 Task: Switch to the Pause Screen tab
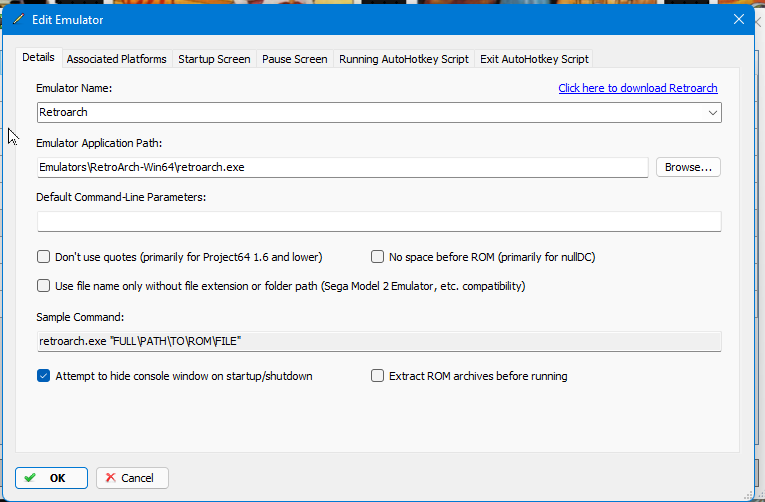click(295, 59)
